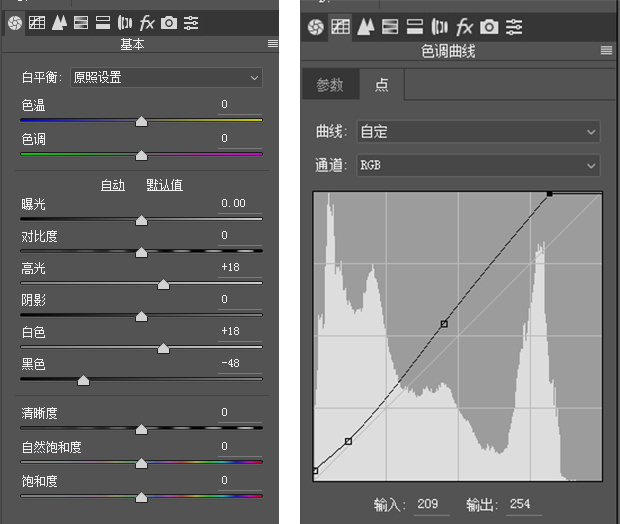Click the 阴影 value field
This screenshot has width=620, height=524.
(x=240, y=300)
